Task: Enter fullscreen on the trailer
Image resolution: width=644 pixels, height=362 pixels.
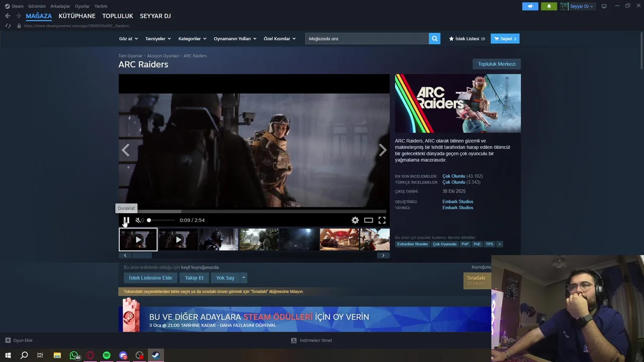Action: pyautogui.click(x=382, y=220)
